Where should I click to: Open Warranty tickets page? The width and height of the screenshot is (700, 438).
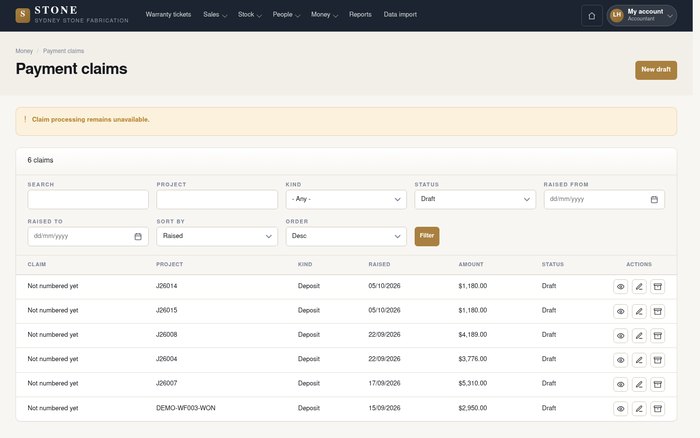(x=168, y=15)
